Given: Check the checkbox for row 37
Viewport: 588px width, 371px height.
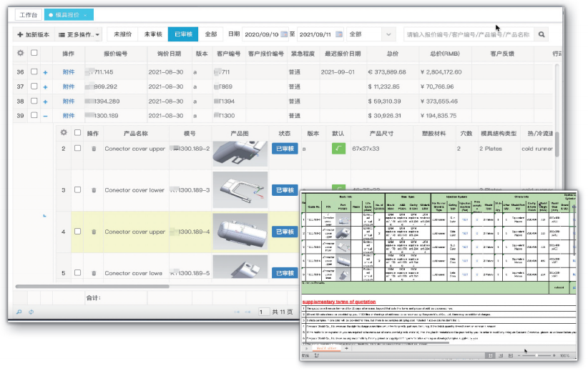Looking at the screenshot, I should click(34, 86).
